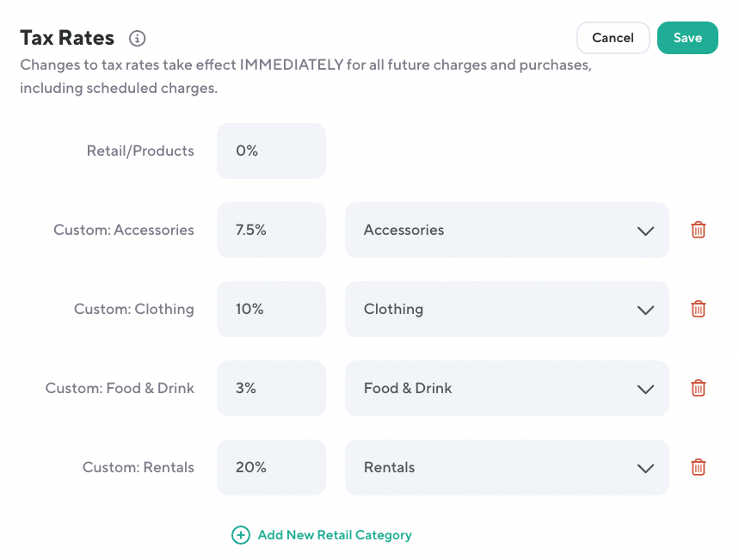Screen dimensions: 739x560
Task: Edit the Retail/Products tax rate field
Action: (271, 151)
